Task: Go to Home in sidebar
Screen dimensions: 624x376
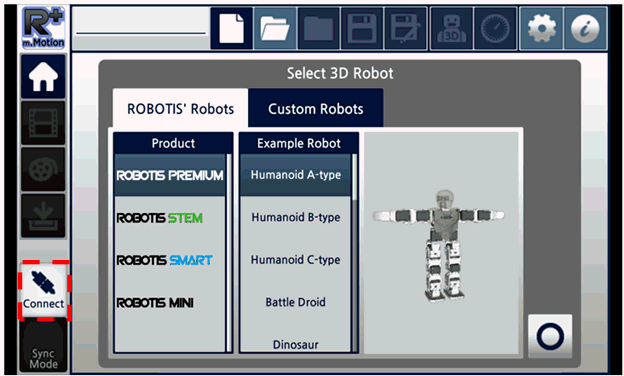Action: (43, 76)
